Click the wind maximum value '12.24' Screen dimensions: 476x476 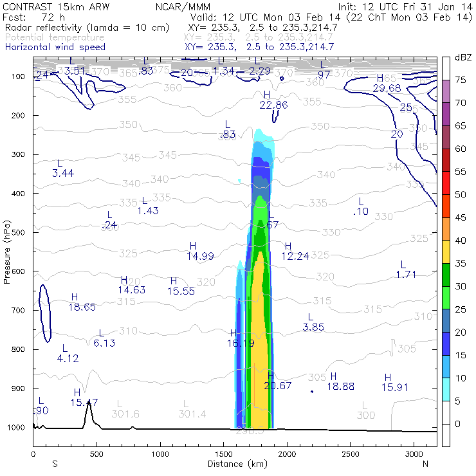pyautogui.click(x=295, y=256)
